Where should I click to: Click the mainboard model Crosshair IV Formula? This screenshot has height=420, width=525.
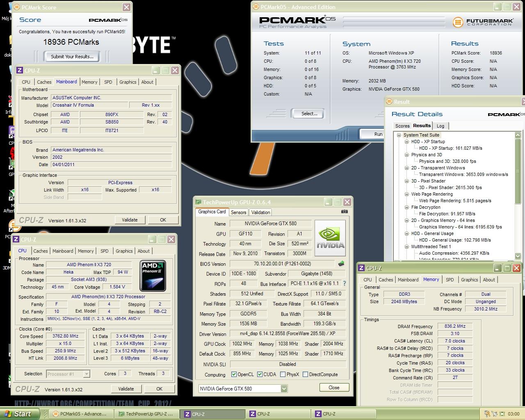[89, 105]
